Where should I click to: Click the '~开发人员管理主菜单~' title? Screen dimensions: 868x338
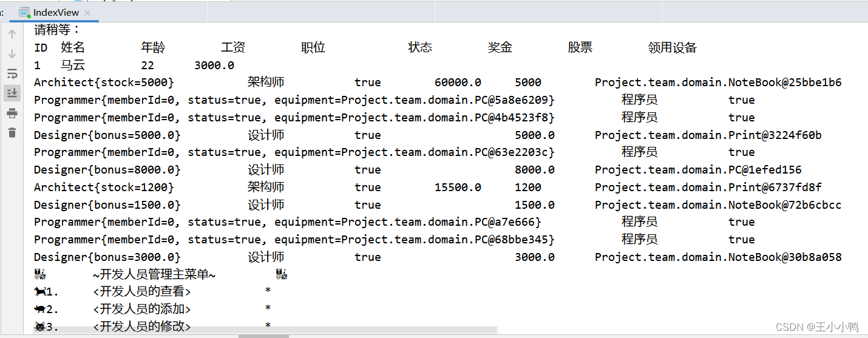[x=154, y=275]
